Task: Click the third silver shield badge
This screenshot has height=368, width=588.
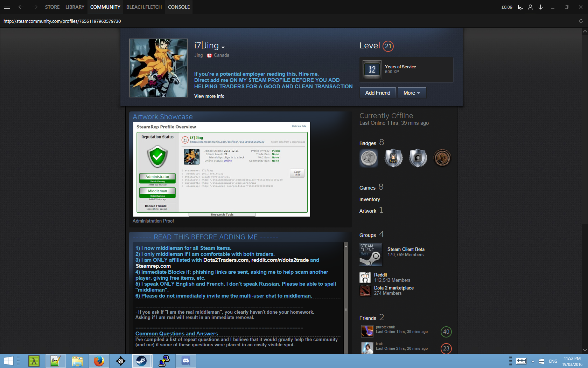Action: (418, 158)
